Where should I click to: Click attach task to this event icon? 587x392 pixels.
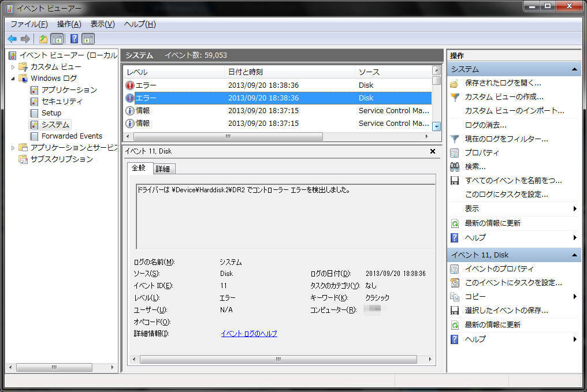click(455, 283)
